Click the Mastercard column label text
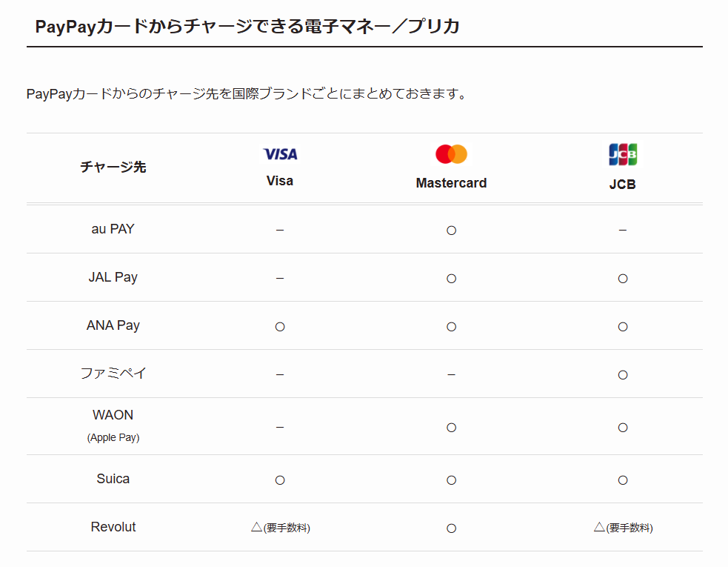Image resolution: width=728 pixels, height=567 pixels. point(451,183)
